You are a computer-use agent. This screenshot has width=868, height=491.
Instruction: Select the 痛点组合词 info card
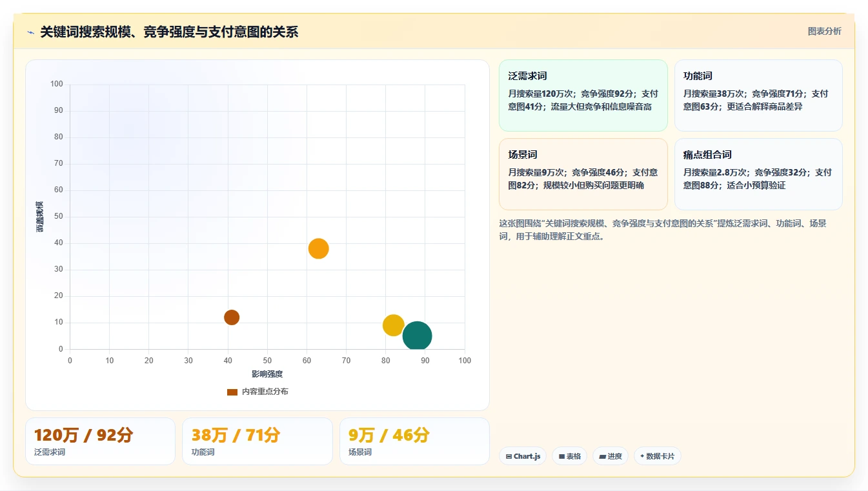pos(758,174)
